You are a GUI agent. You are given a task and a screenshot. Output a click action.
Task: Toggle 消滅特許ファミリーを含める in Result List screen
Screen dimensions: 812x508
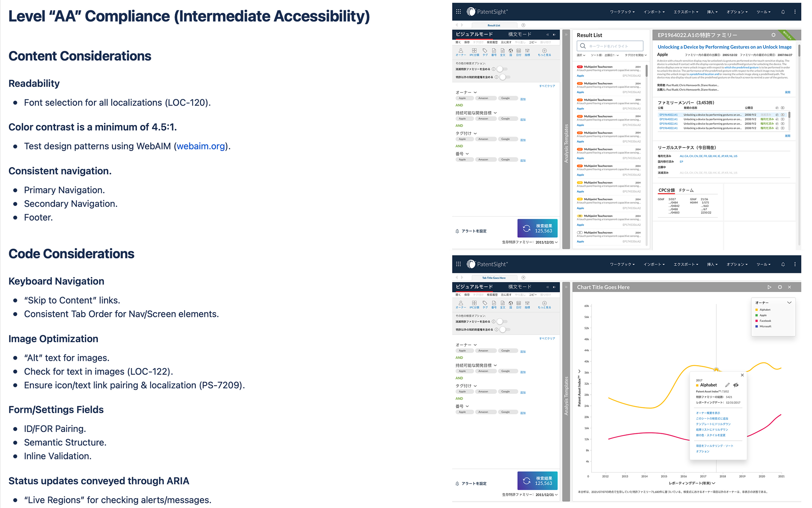502,69
